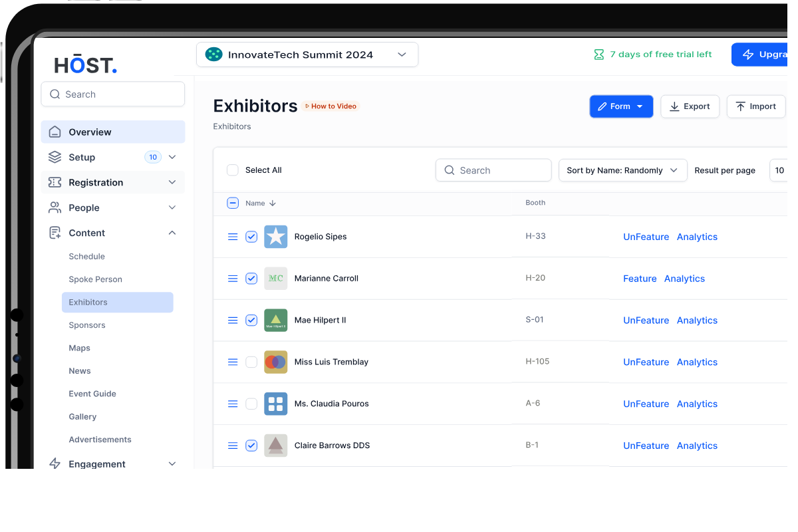Open Marianne Carroll MC logo thumbnail

click(x=276, y=279)
